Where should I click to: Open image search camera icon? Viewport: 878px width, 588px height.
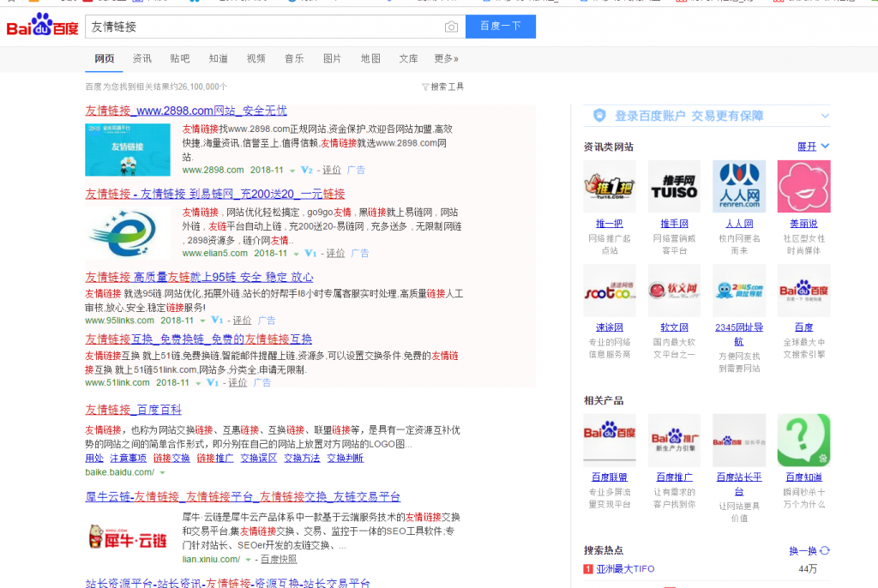[451, 27]
